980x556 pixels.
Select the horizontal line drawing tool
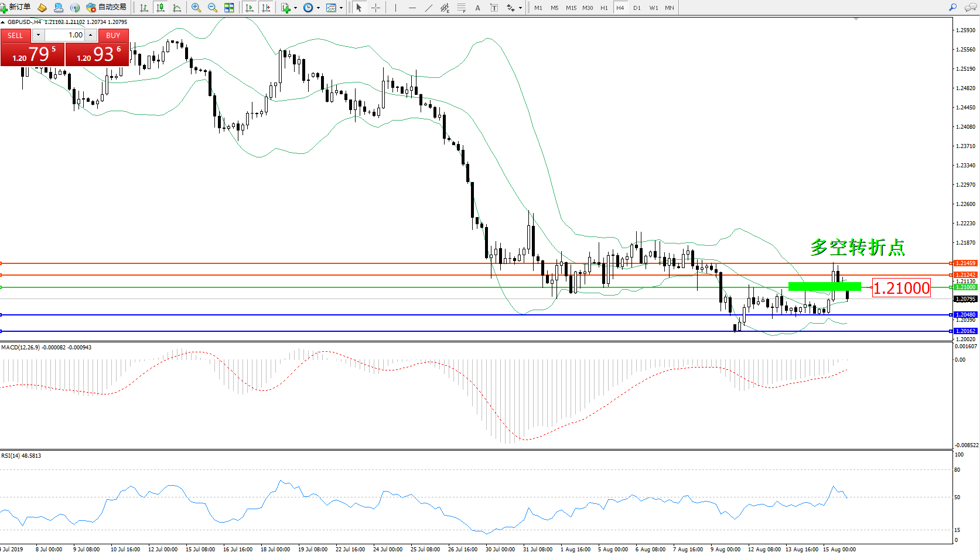click(x=412, y=8)
